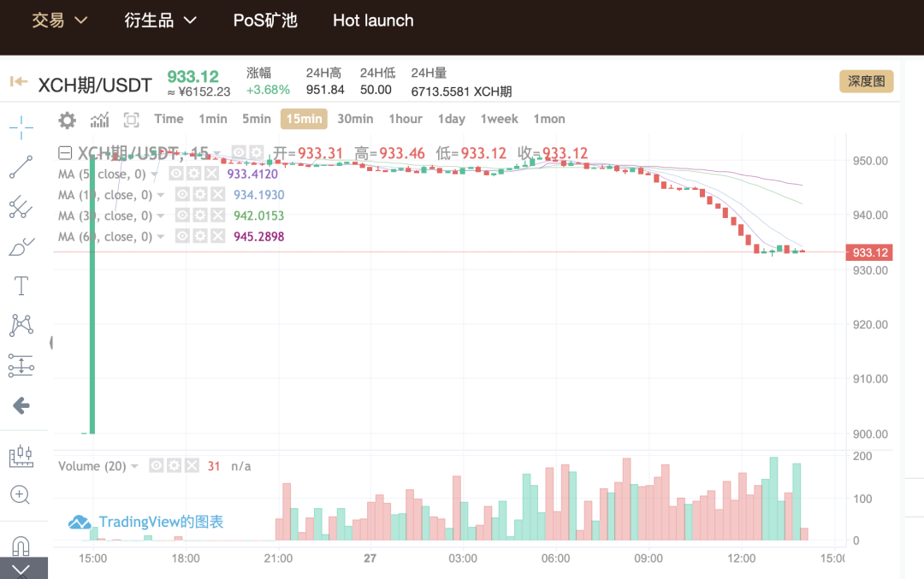The width and height of the screenshot is (924, 579).
Task: Enter fullscreen chart mode
Action: coord(131,119)
